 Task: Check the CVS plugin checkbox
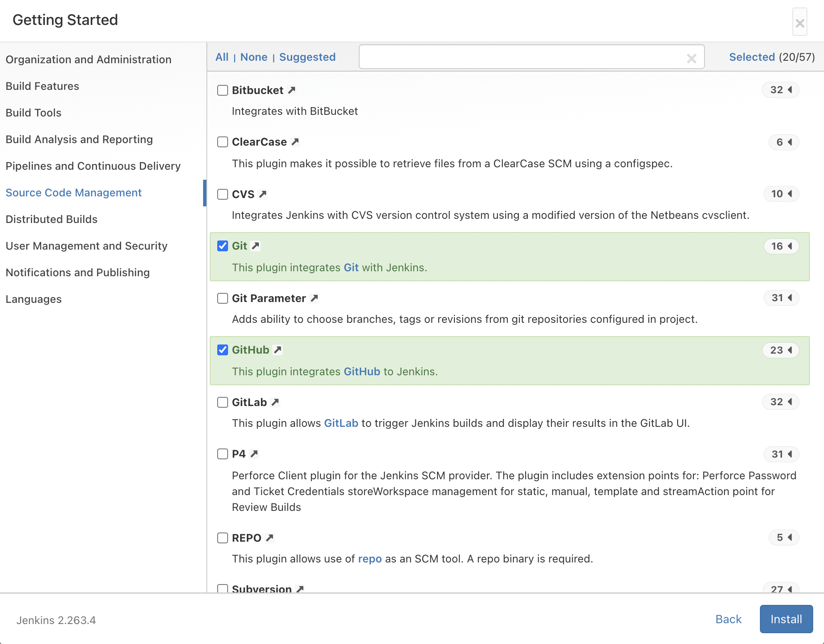223,194
